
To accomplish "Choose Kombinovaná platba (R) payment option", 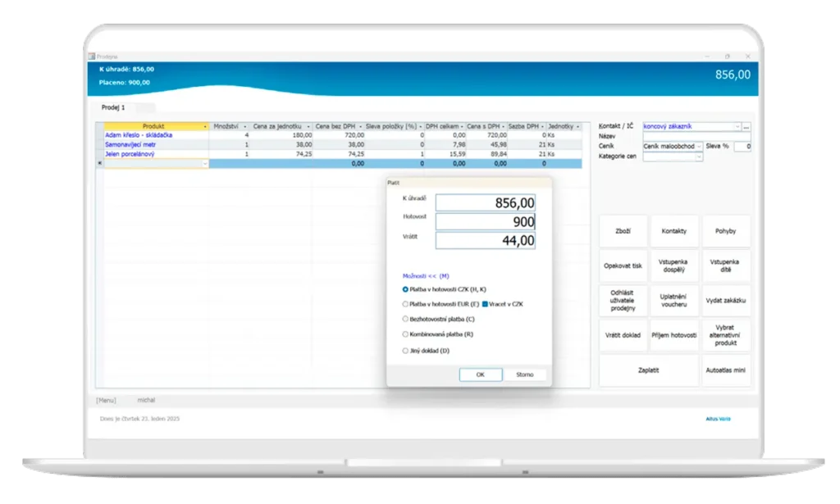I will tap(405, 334).
